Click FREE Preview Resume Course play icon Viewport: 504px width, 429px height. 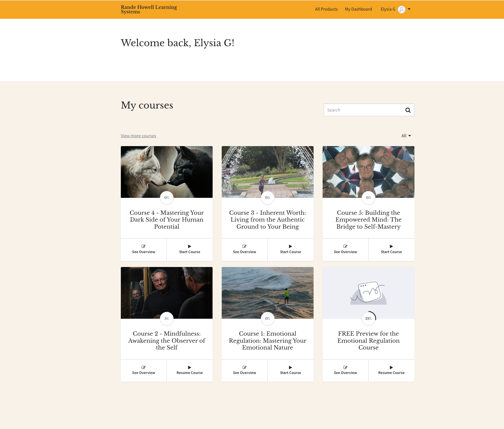pyautogui.click(x=391, y=367)
